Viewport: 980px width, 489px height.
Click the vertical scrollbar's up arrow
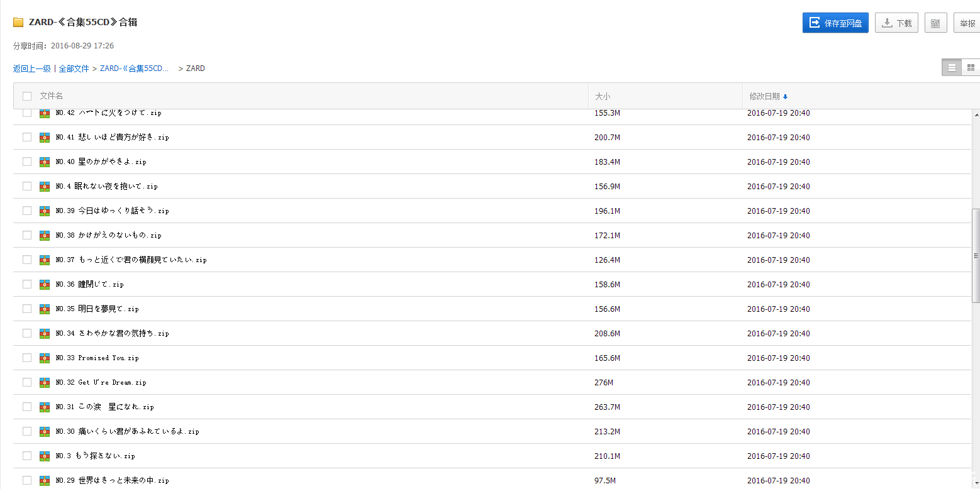[x=976, y=115]
